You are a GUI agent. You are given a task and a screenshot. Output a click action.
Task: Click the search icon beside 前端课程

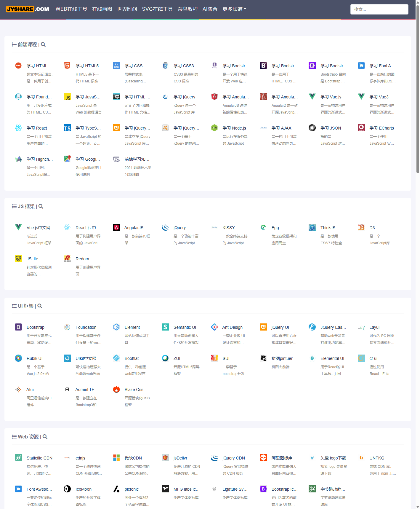[43, 44]
